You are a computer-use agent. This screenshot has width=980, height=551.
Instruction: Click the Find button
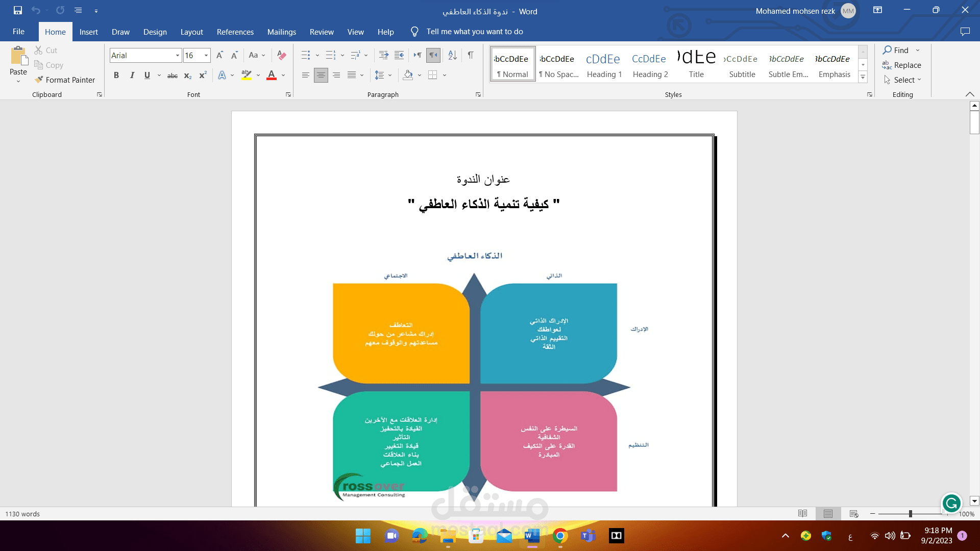(896, 50)
